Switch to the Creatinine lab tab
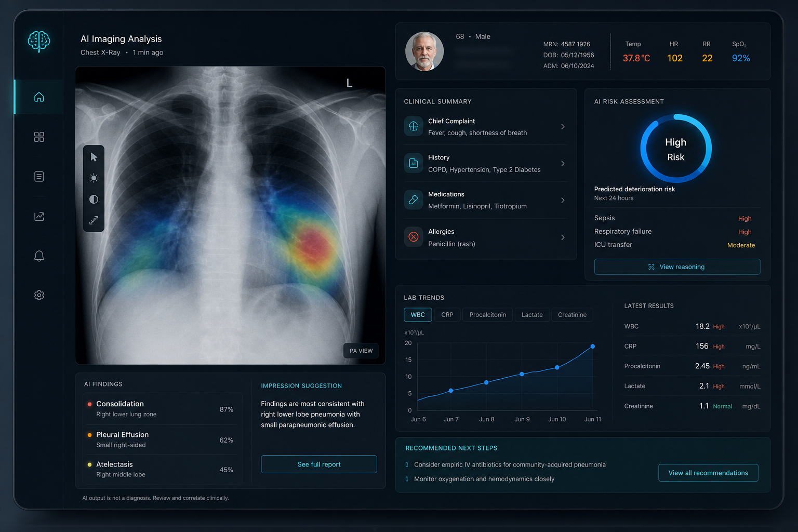Image resolution: width=798 pixels, height=532 pixels. coord(572,315)
